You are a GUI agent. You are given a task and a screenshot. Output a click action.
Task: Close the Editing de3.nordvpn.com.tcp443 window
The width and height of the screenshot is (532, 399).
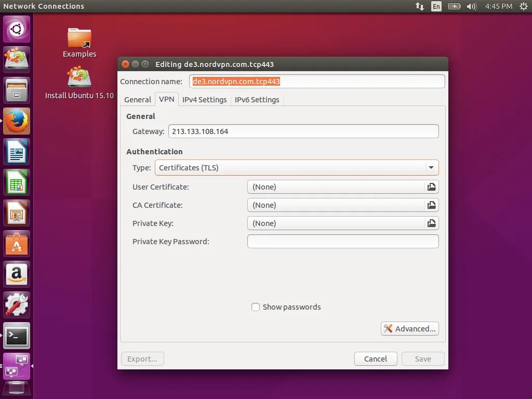coord(125,64)
